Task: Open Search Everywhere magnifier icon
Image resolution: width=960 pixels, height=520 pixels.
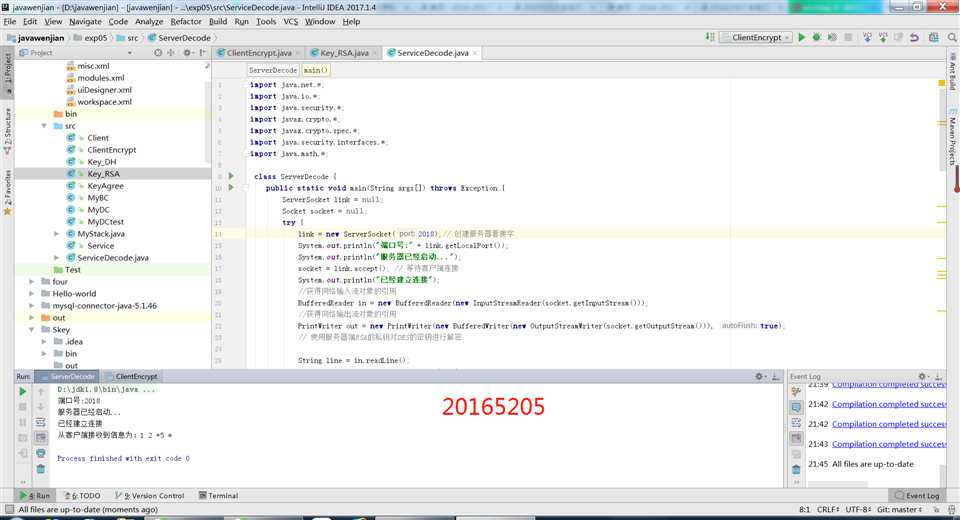Action: point(952,37)
